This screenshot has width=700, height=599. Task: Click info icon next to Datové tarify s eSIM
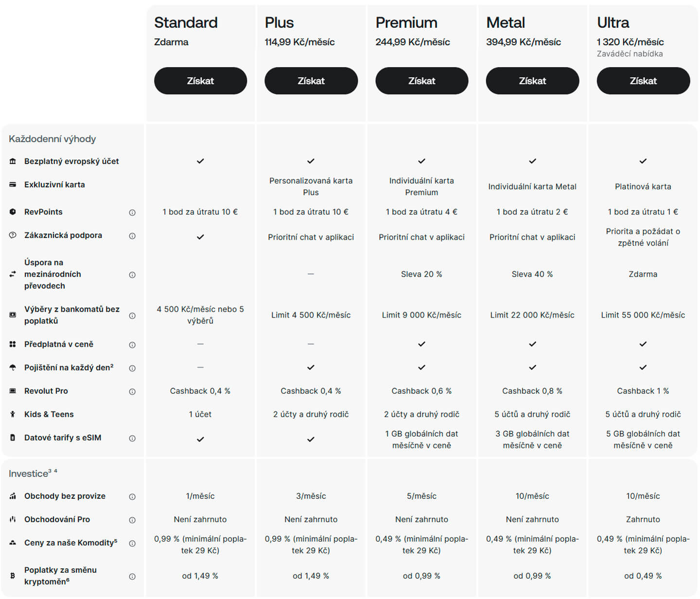[132, 438]
